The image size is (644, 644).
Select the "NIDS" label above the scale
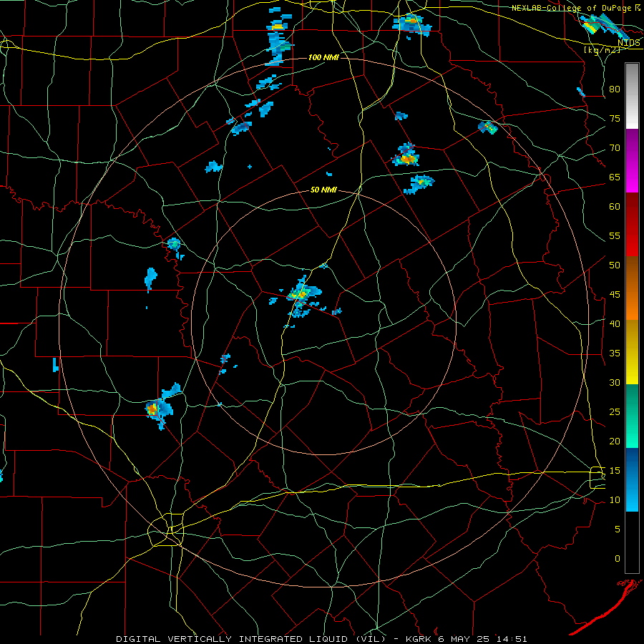pos(628,43)
